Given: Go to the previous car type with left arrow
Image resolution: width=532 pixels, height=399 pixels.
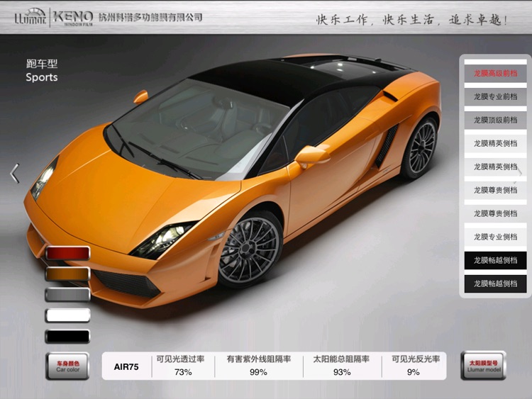Looking at the screenshot, I should [x=15, y=173].
